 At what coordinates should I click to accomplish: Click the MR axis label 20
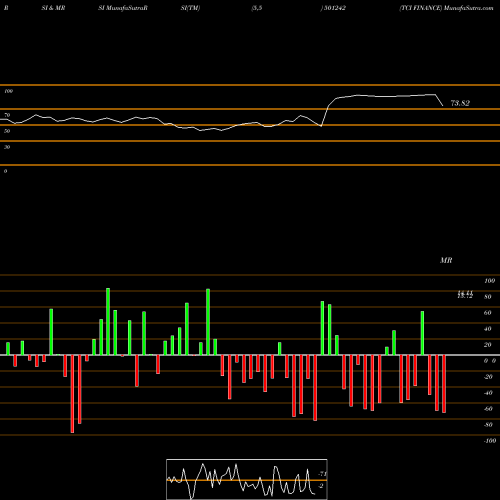488,345
